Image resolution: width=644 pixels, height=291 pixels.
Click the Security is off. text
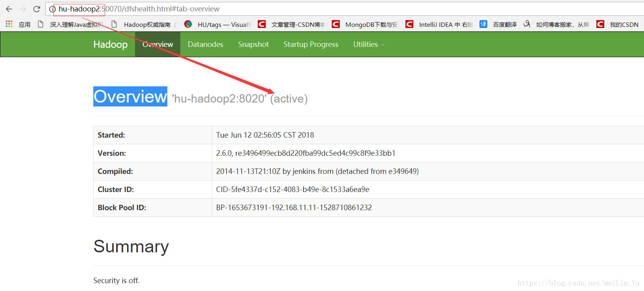(x=117, y=280)
